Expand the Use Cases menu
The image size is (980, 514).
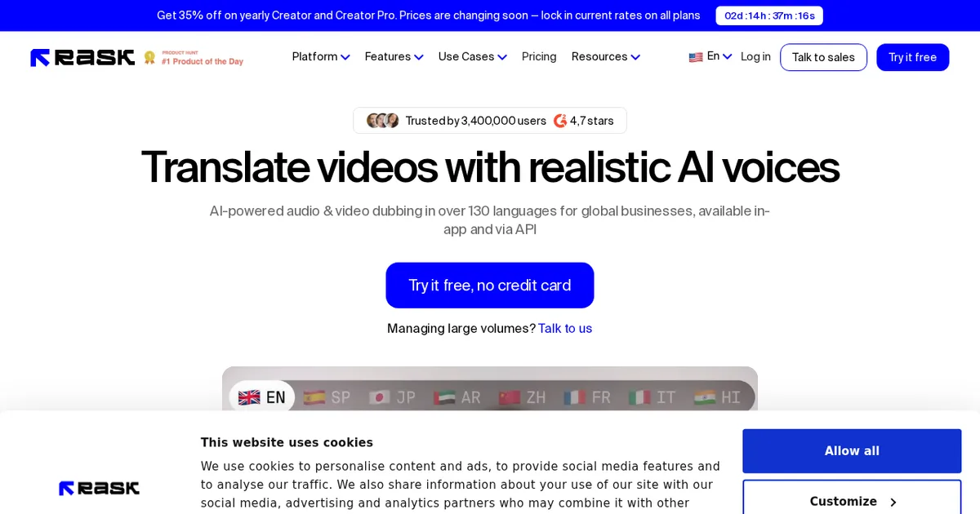tap(473, 57)
